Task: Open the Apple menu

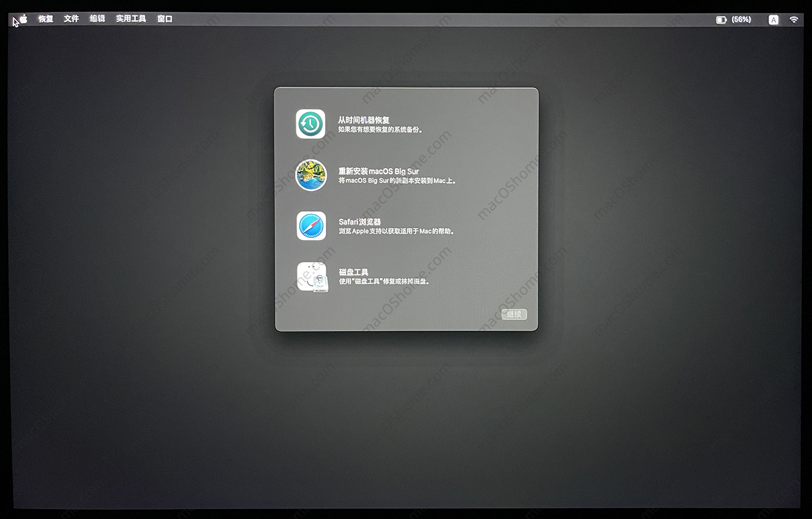Action: click(24, 19)
